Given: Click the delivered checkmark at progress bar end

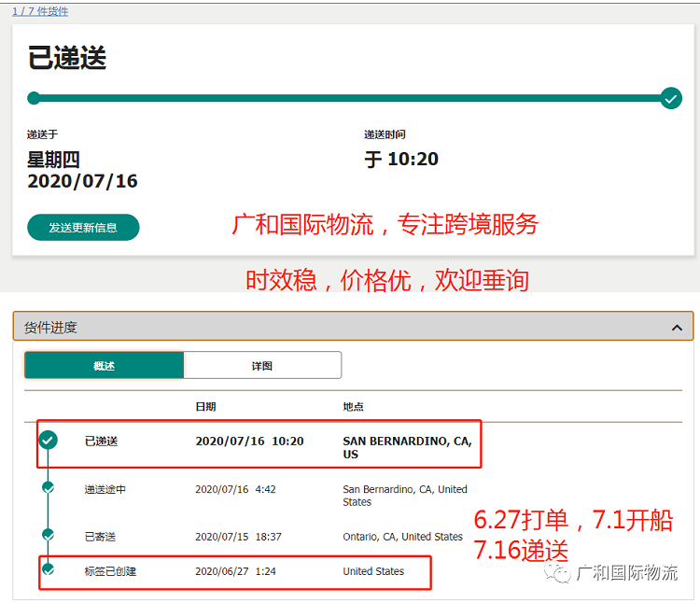Looking at the screenshot, I should coord(670,98).
